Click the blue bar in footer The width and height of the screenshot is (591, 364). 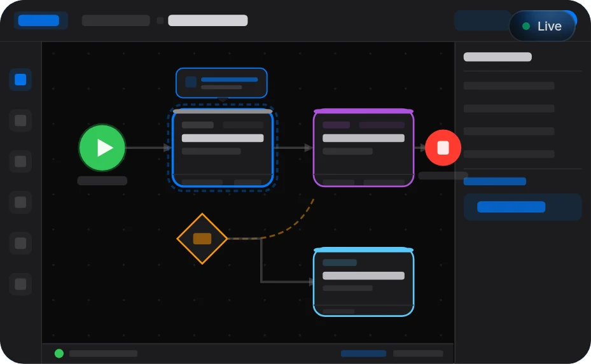[364, 353]
